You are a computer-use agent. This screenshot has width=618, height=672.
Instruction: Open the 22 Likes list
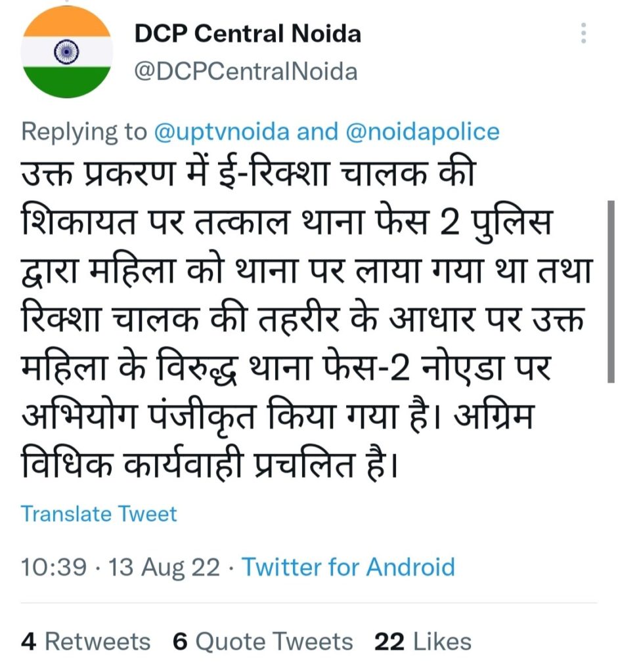(423, 641)
